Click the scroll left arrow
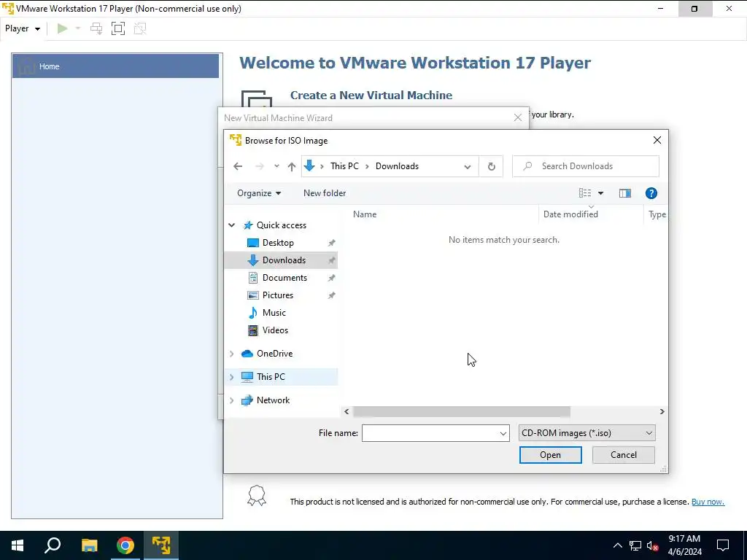Viewport: 747px width, 560px height. [347, 411]
